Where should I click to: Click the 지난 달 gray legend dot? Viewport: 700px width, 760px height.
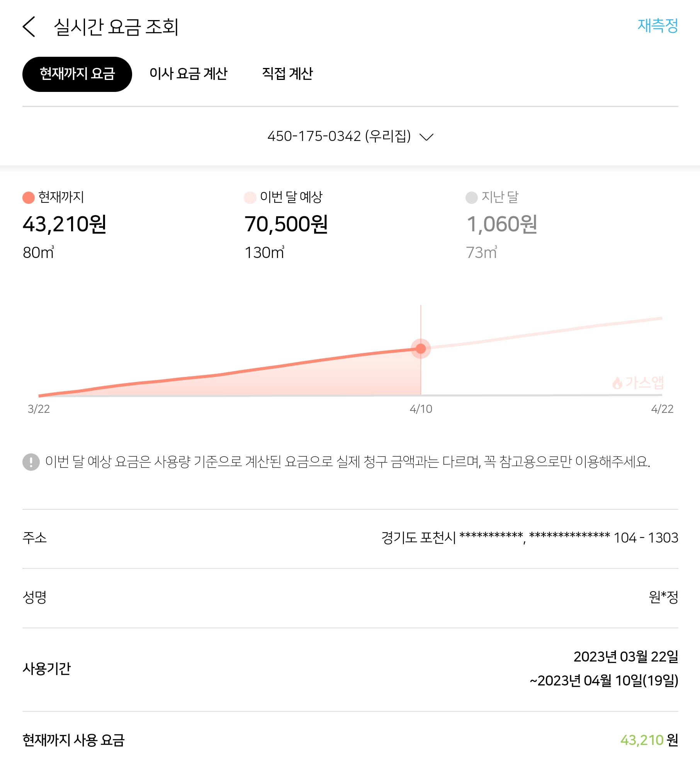click(x=471, y=197)
